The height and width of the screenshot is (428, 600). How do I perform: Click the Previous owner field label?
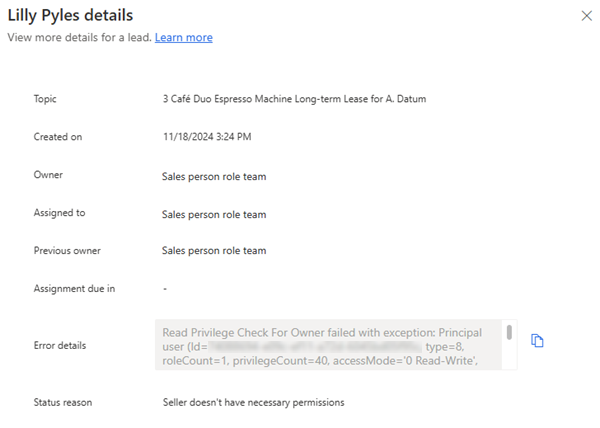point(67,250)
